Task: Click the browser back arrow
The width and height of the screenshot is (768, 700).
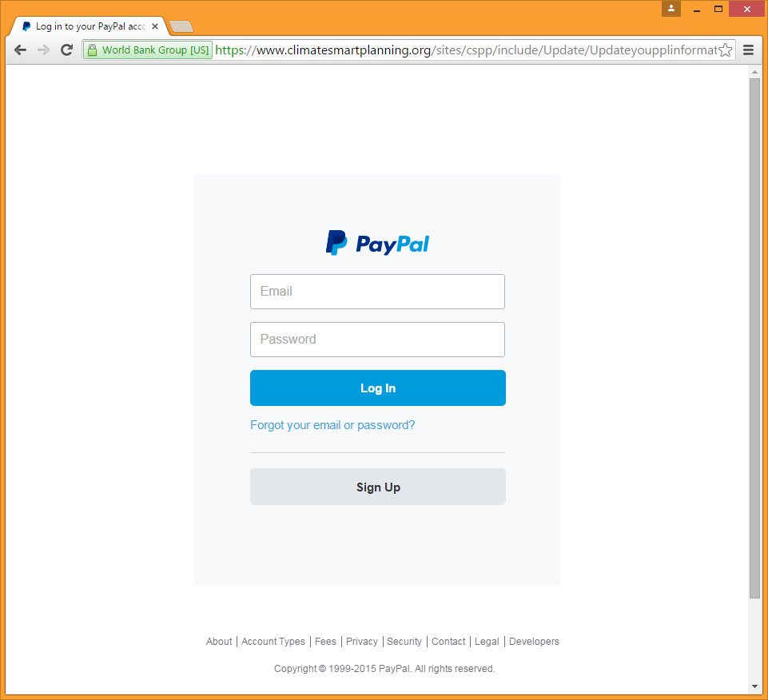Action: pos(20,50)
